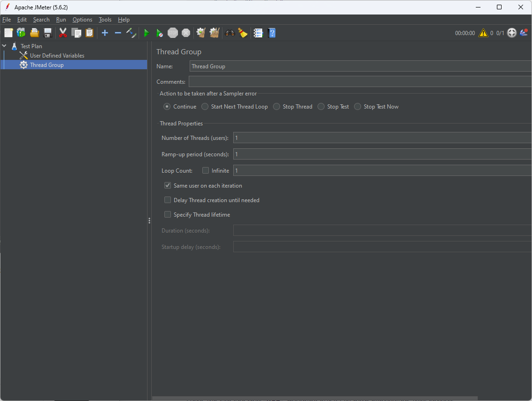Click the Clear All double broom icon
This screenshot has height=401, width=532.
(x=214, y=33)
